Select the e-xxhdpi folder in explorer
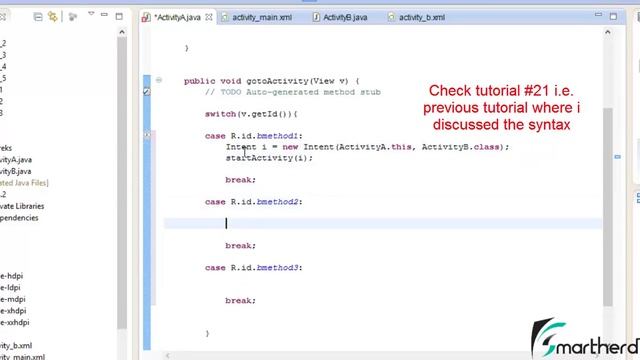This screenshot has width=640, height=360. [15, 322]
